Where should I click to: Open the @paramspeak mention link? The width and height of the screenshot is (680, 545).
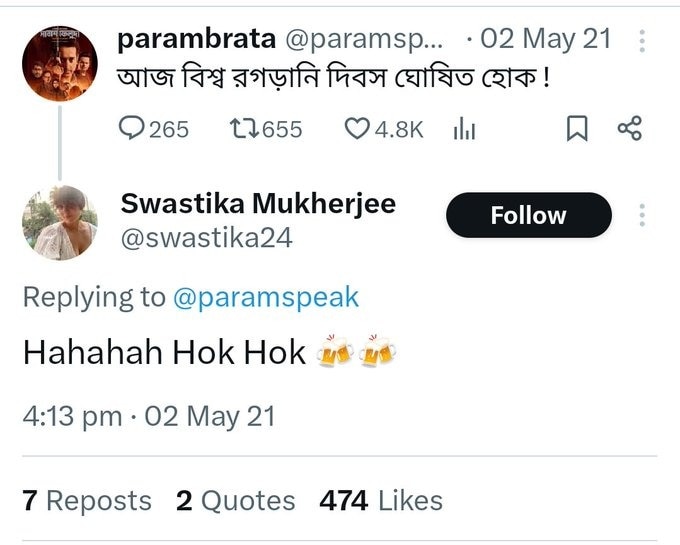(266, 297)
